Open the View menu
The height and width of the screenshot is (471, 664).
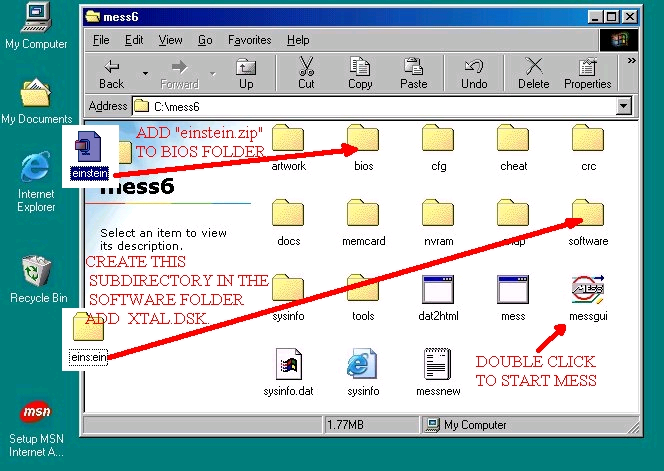(x=170, y=40)
